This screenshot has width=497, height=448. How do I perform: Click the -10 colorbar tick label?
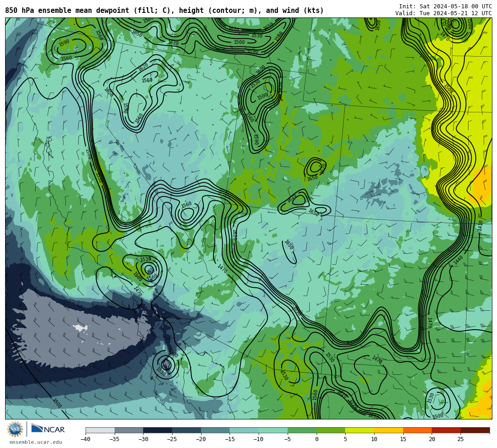pos(259,439)
